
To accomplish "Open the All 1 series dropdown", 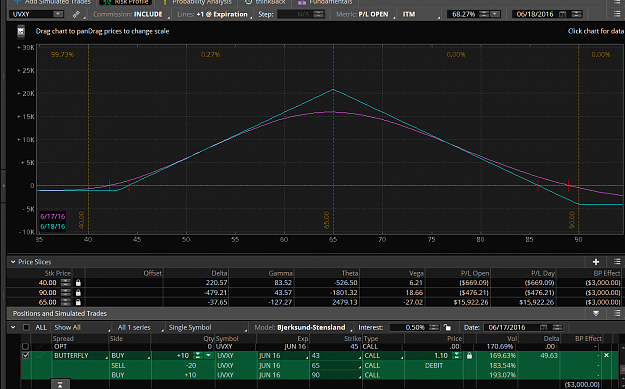I will point(139,328).
